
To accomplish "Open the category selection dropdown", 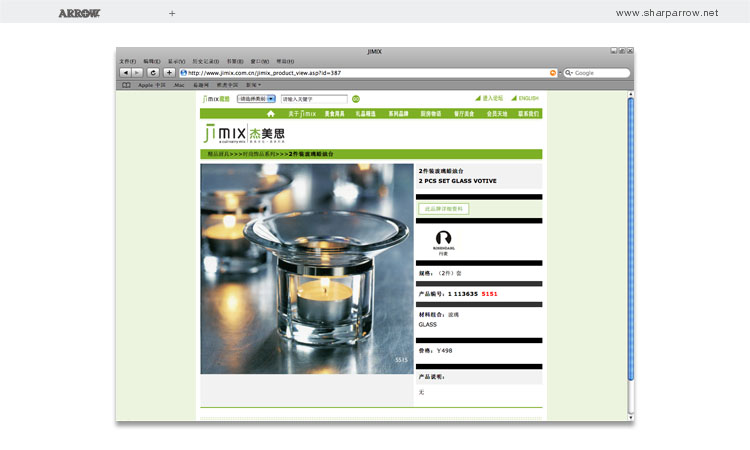I will [256, 99].
